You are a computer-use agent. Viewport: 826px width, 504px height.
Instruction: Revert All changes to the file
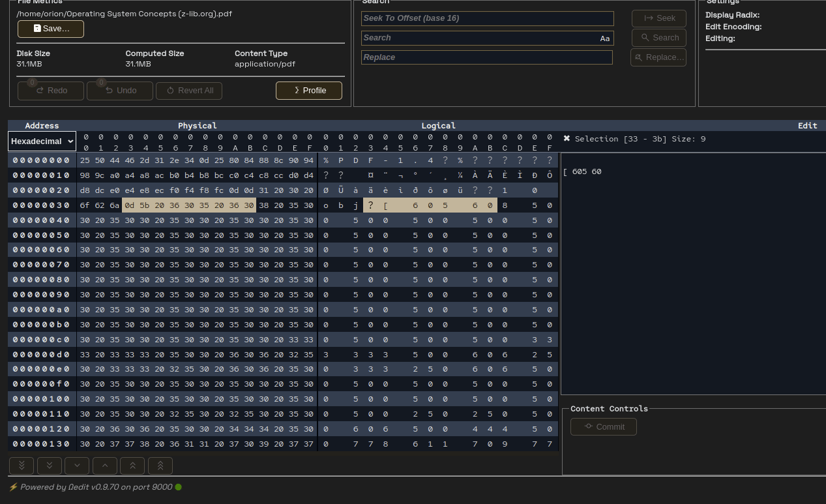click(189, 91)
